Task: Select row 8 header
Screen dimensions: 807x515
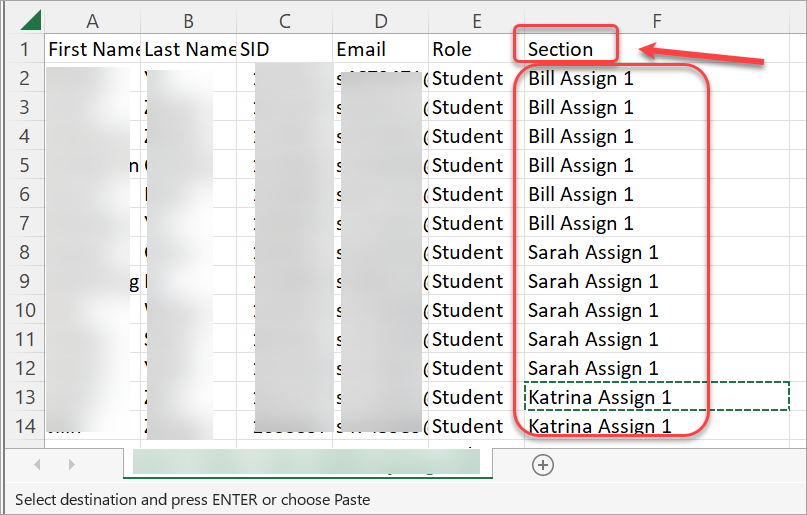Action: (x=25, y=252)
